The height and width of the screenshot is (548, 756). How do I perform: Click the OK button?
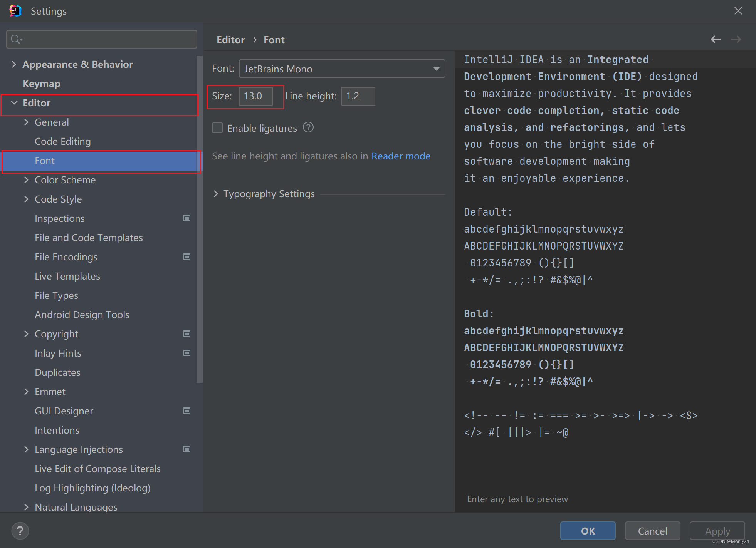[588, 531]
